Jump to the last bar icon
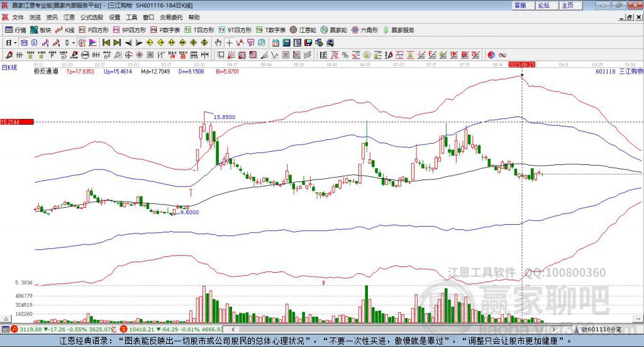 (117, 43)
